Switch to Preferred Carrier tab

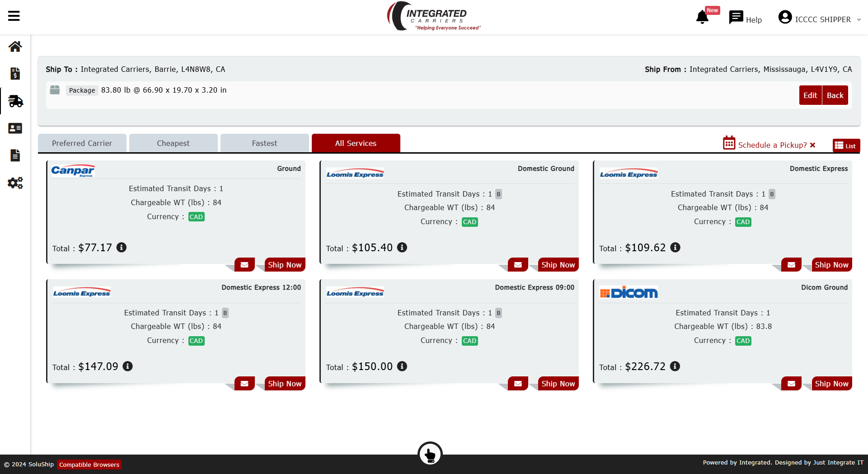pos(82,143)
